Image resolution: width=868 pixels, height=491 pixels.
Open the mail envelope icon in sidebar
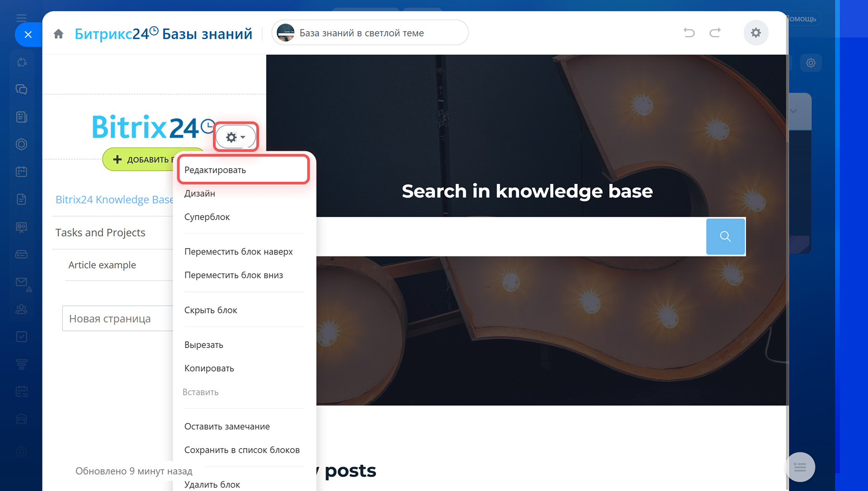click(21, 282)
